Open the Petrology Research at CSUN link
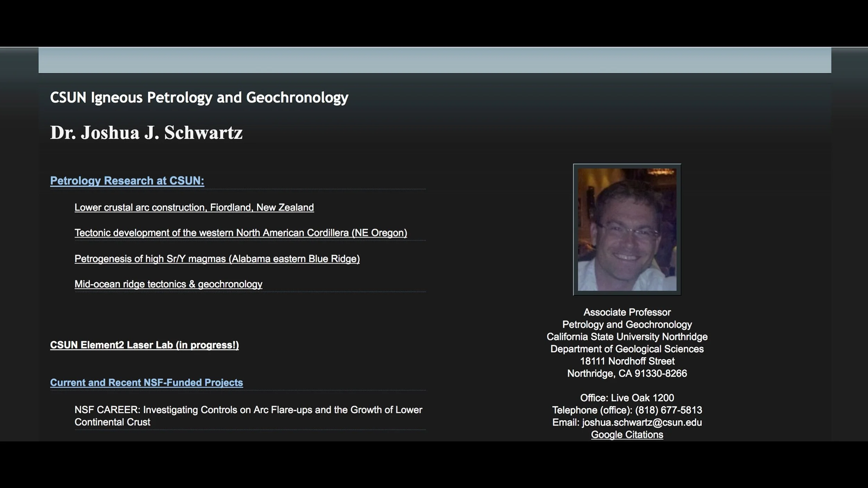 point(127,181)
